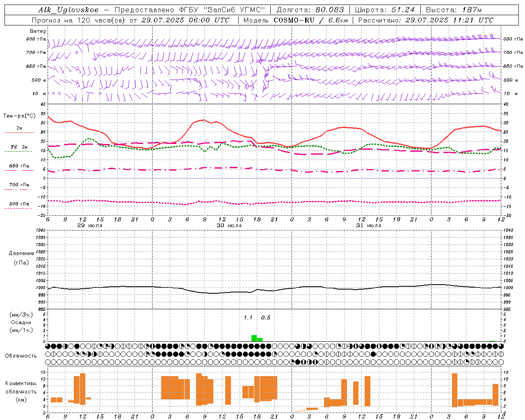Click the 850 гПа label in temperature legend
Image resolution: width=525 pixels, height=420 pixels.
point(19,166)
